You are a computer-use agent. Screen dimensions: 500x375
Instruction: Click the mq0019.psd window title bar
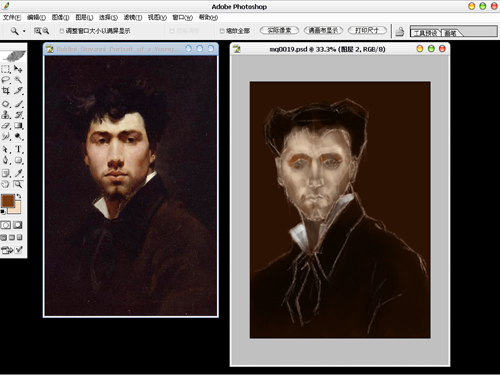pyautogui.click(x=340, y=49)
